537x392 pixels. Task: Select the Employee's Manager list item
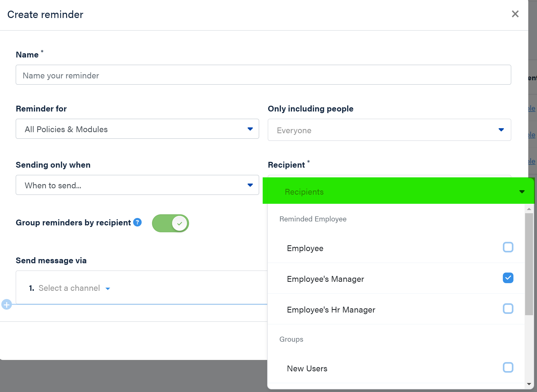tap(326, 279)
